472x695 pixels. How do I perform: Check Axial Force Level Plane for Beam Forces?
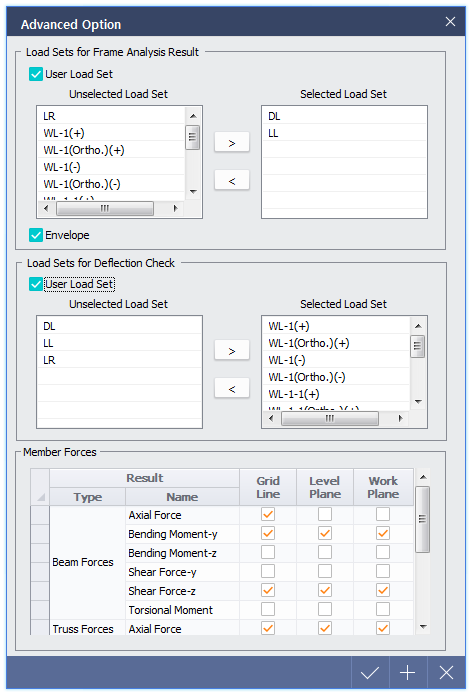(x=325, y=515)
